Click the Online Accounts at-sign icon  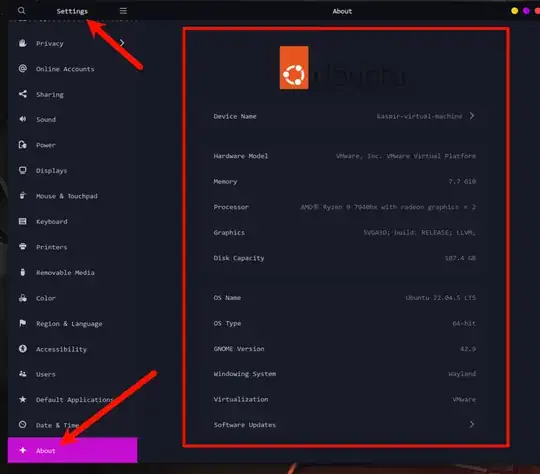pyautogui.click(x=23, y=69)
